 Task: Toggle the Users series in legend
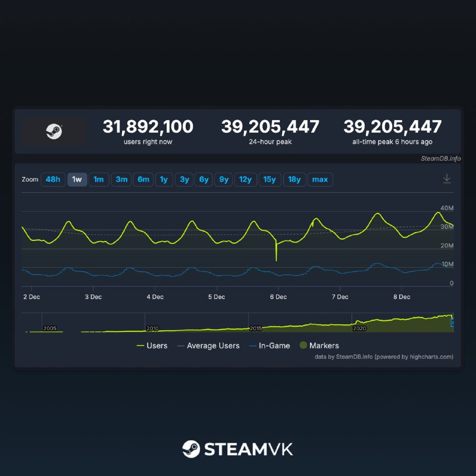[x=152, y=346]
